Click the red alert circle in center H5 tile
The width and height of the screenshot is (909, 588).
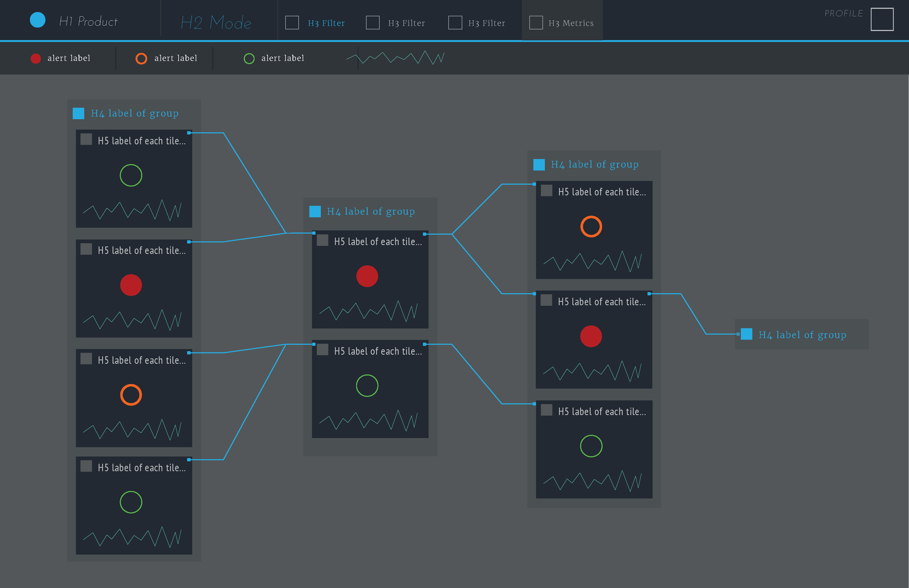367,276
